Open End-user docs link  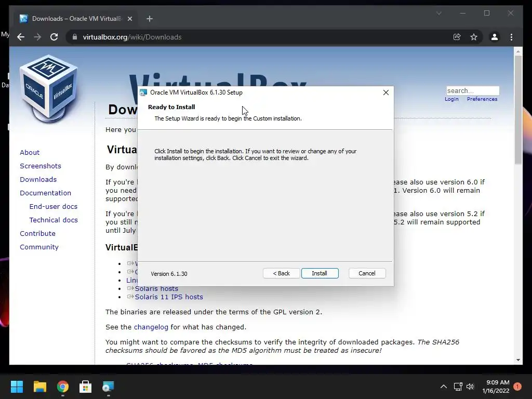(54, 206)
